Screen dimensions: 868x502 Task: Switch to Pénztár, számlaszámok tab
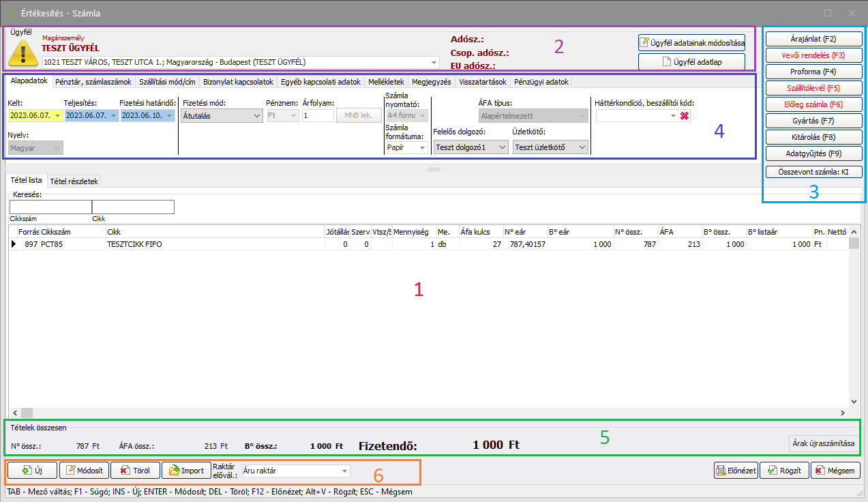pyautogui.click(x=93, y=82)
